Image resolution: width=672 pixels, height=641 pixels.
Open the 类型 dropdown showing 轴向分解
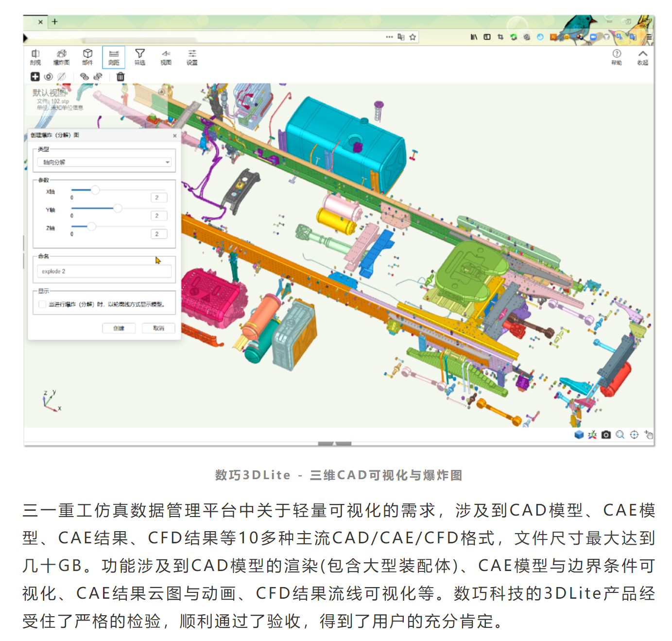point(104,162)
